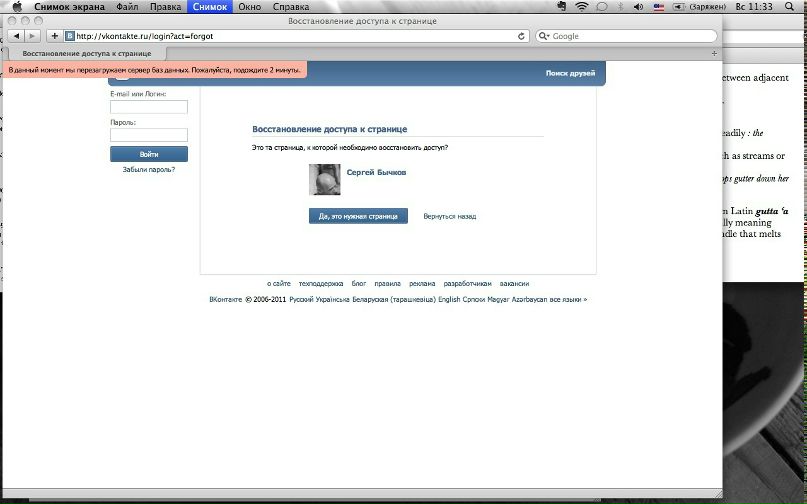The width and height of the screenshot is (807, 504).
Task: Click the VK favicon in address bar
Action: tap(70, 36)
